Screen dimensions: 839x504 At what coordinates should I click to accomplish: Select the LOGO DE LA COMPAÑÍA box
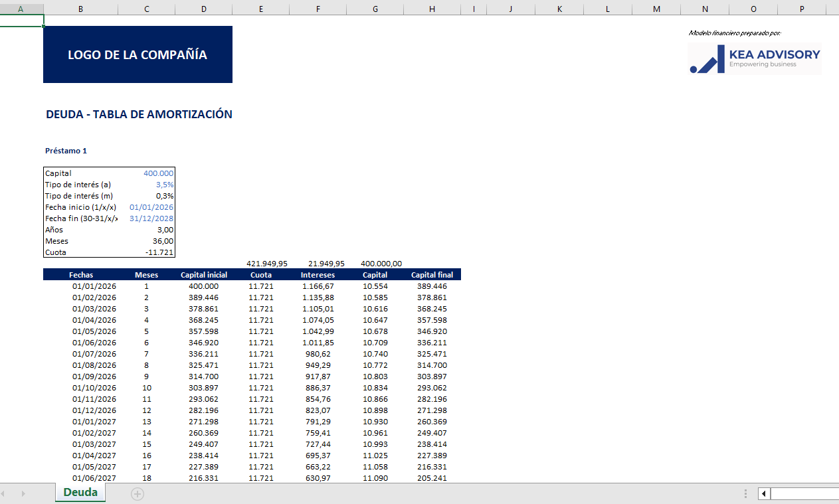(138, 54)
